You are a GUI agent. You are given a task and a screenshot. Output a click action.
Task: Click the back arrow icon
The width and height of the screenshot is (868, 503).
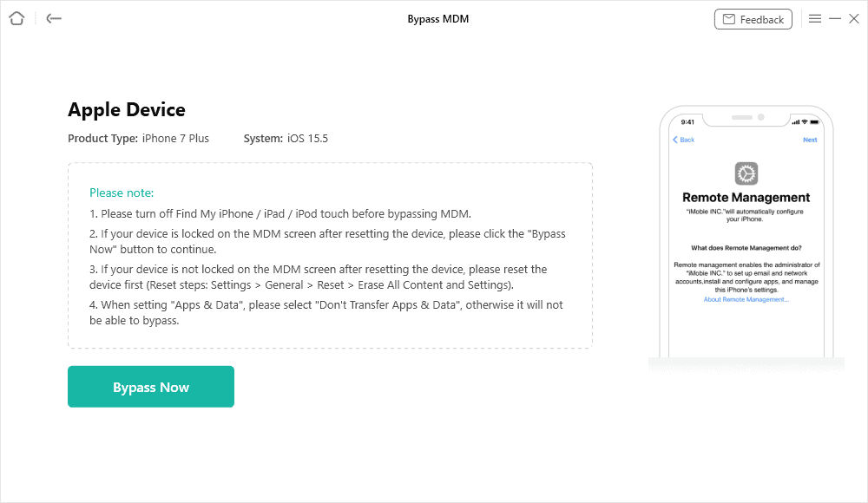coord(54,18)
